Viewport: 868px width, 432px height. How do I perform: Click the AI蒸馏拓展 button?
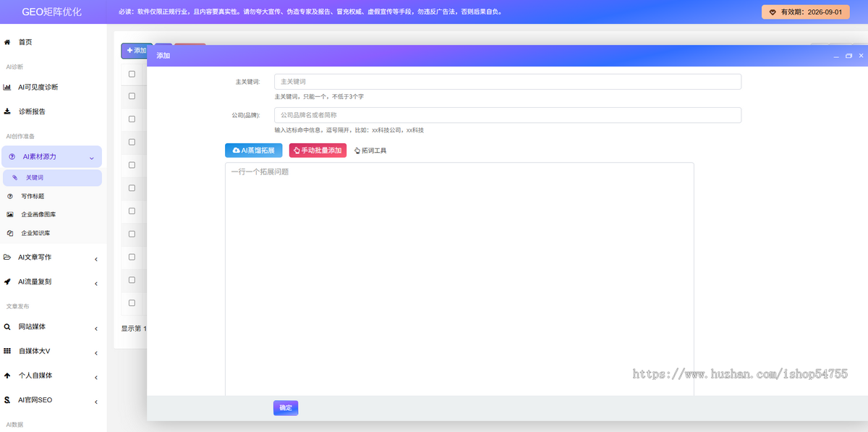coord(254,151)
